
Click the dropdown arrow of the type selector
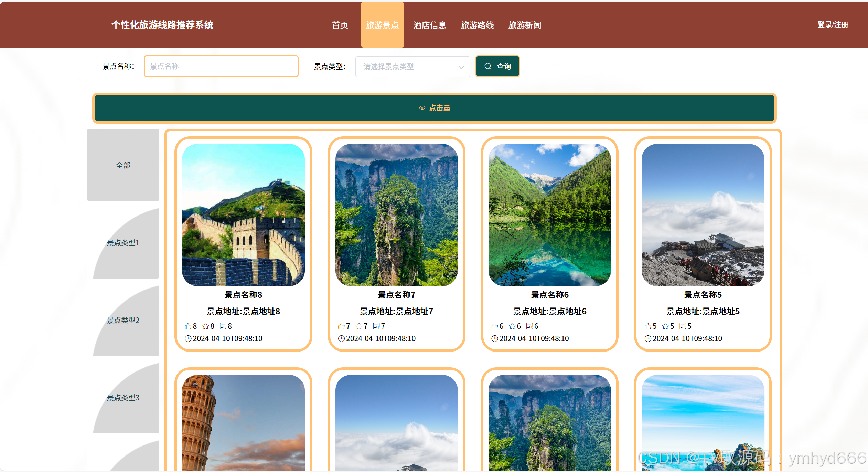[461, 67]
